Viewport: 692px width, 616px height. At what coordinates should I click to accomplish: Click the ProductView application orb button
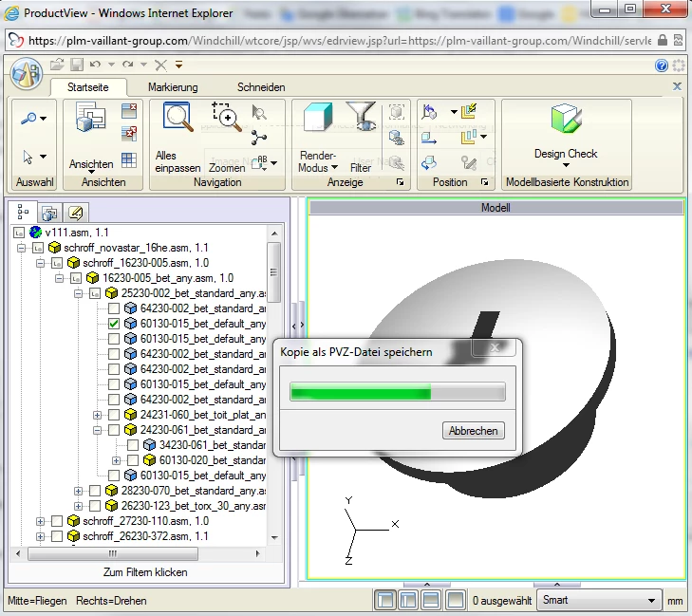coord(27,73)
